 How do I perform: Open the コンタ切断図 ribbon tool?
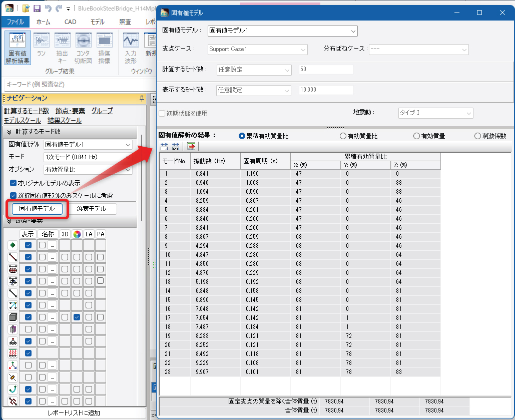[x=83, y=48]
